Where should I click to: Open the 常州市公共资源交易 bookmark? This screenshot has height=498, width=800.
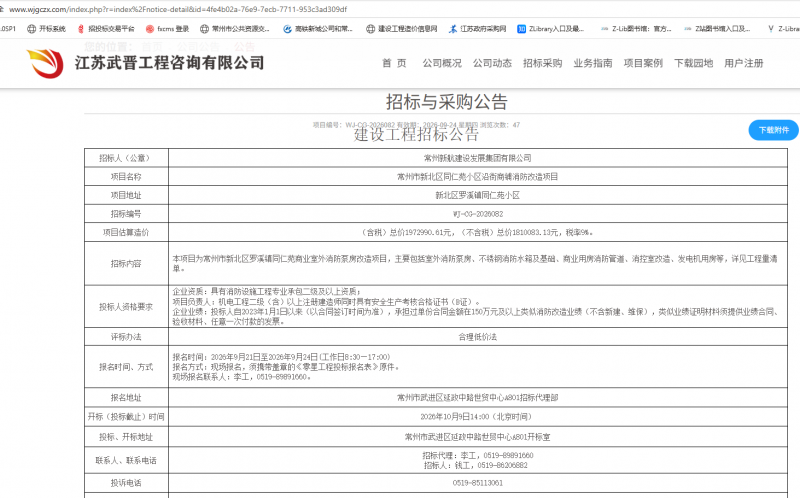(x=235, y=29)
